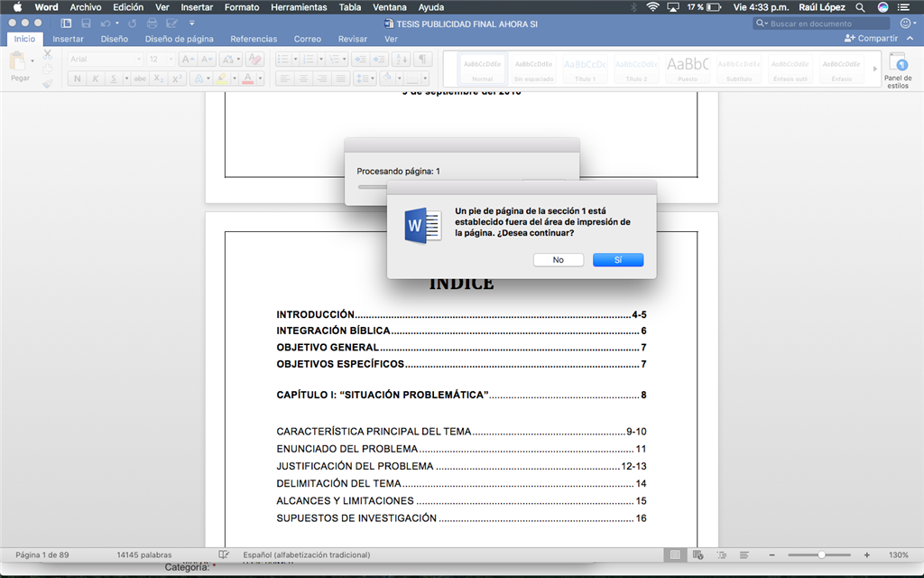Click the sort A-Z icon

(x=401, y=59)
